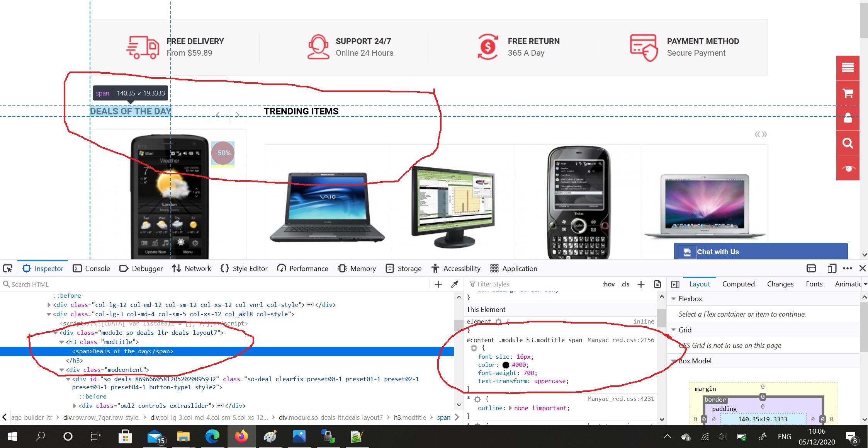Toggle the .cls class panel

625,284
